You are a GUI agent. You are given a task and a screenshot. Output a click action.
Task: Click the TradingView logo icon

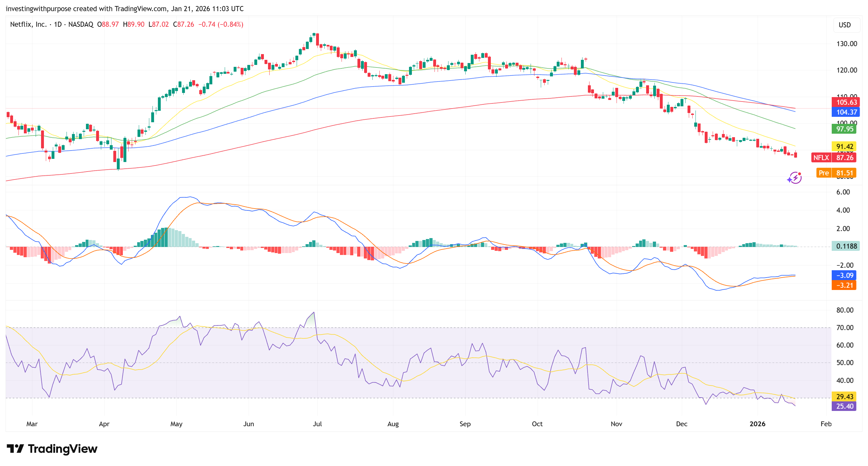[x=15, y=448]
